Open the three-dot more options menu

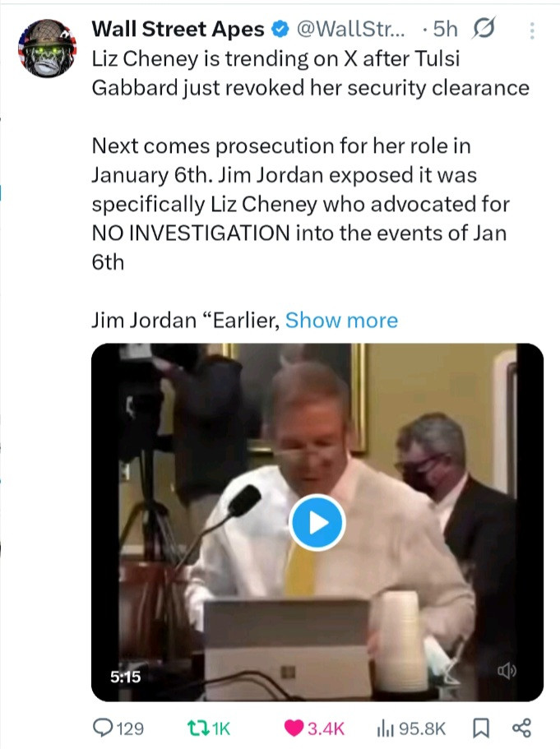coord(532,30)
